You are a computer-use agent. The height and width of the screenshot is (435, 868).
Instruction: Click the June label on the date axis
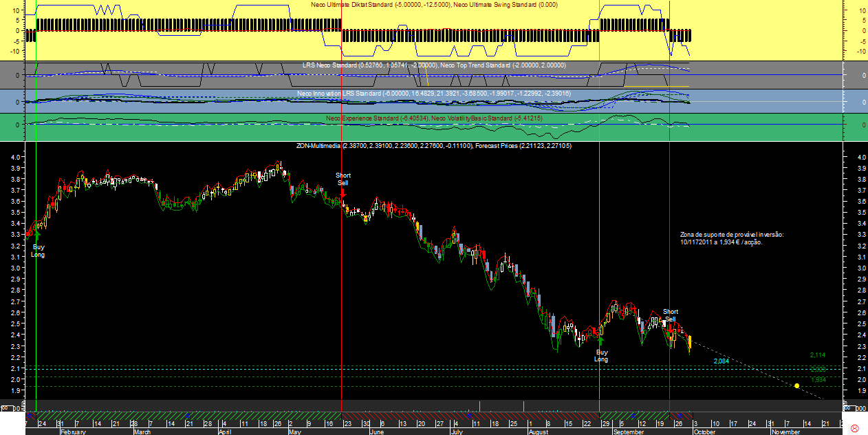point(376,432)
